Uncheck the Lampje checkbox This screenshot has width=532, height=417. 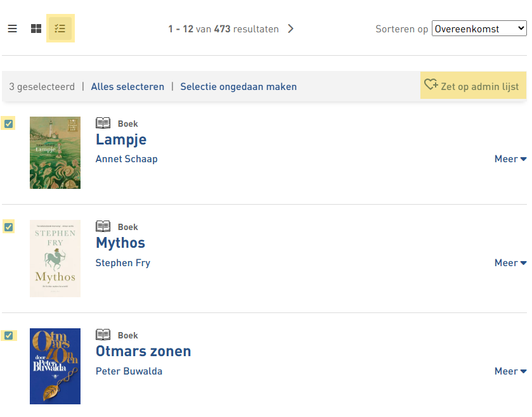[9, 124]
